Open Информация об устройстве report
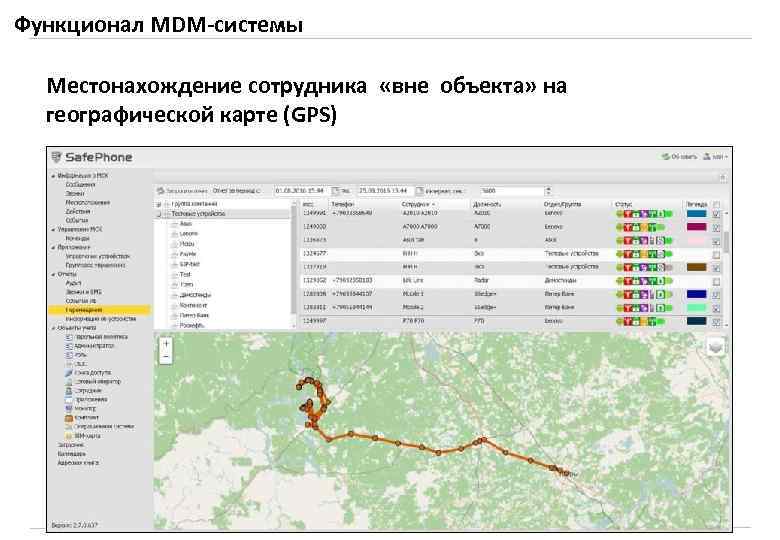 [100, 319]
